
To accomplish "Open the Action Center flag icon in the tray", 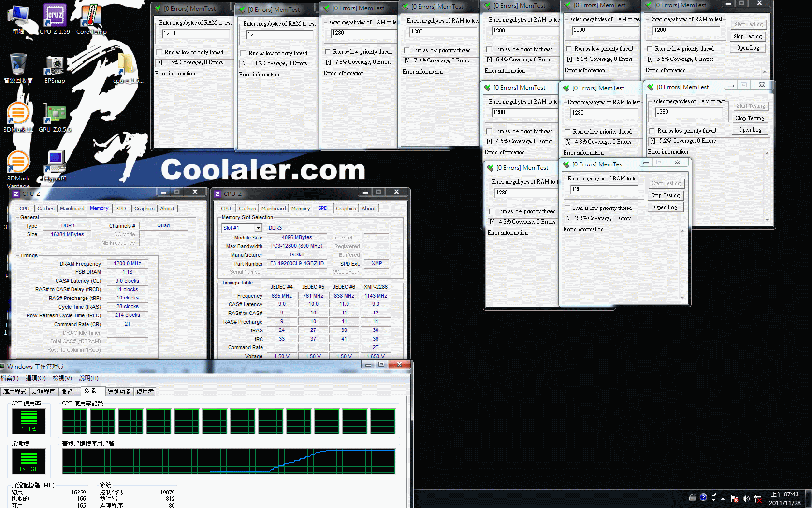I will (x=735, y=499).
